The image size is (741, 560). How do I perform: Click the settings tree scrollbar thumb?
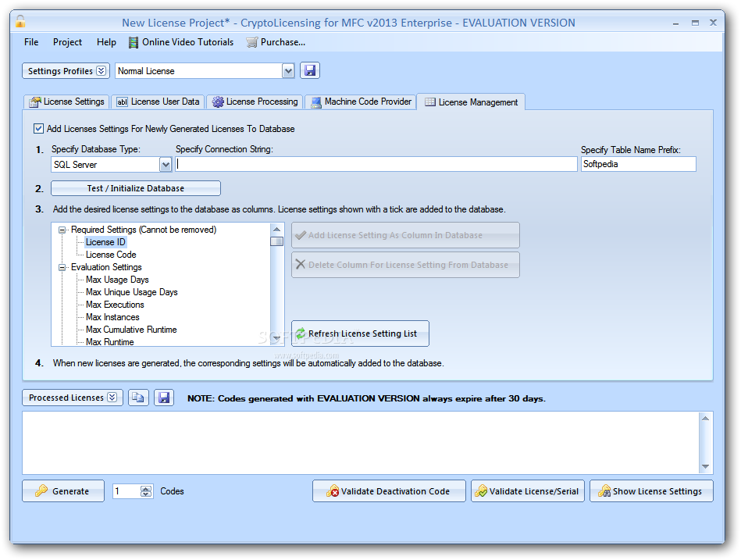pos(276,241)
